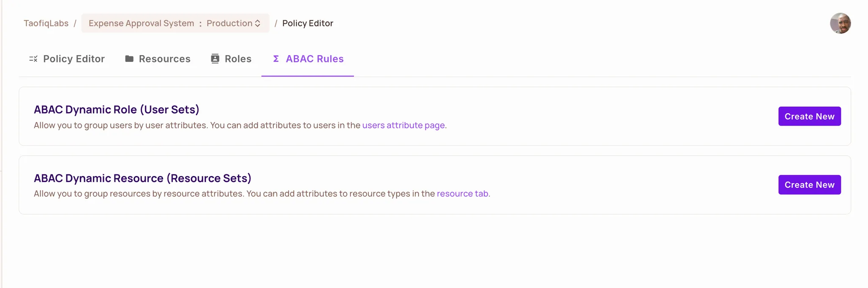
Task: Click the ABAC Dynamic Role (User Sets) heading
Action: coord(117,109)
